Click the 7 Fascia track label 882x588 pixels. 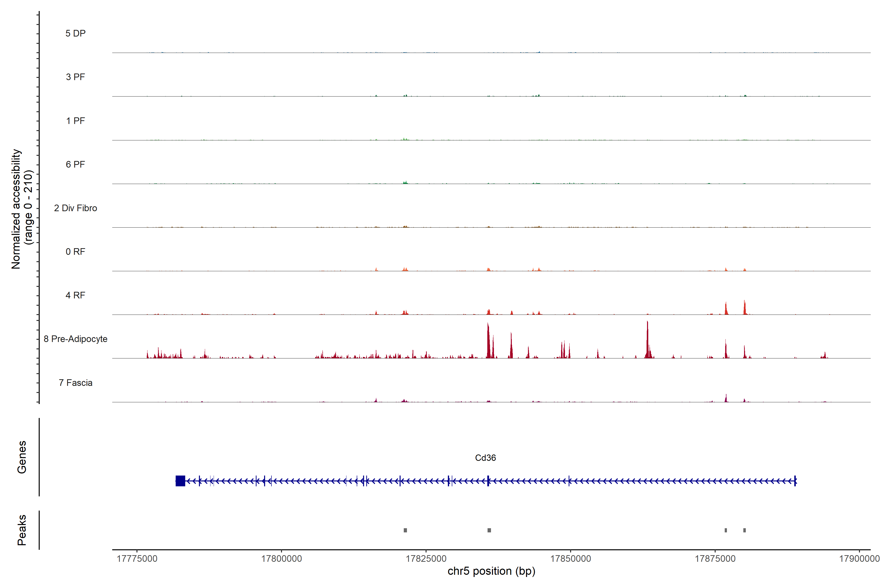[x=75, y=382]
